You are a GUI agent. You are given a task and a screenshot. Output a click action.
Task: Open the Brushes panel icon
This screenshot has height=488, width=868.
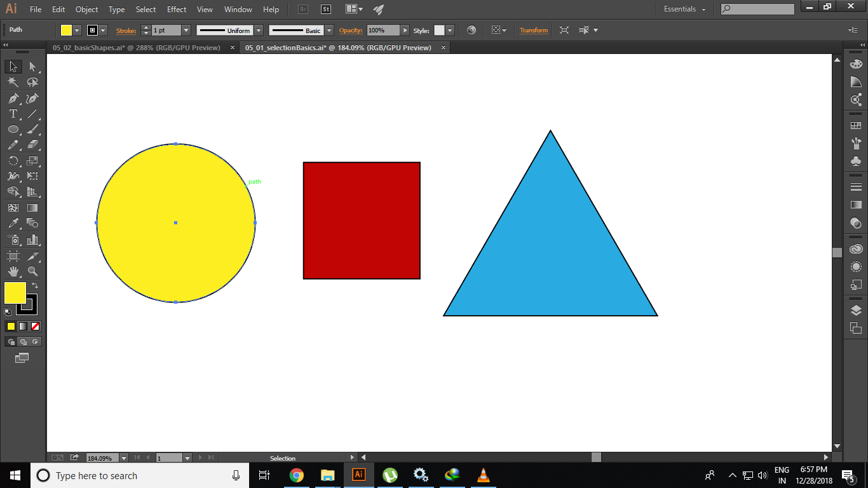[x=856, y=143]
